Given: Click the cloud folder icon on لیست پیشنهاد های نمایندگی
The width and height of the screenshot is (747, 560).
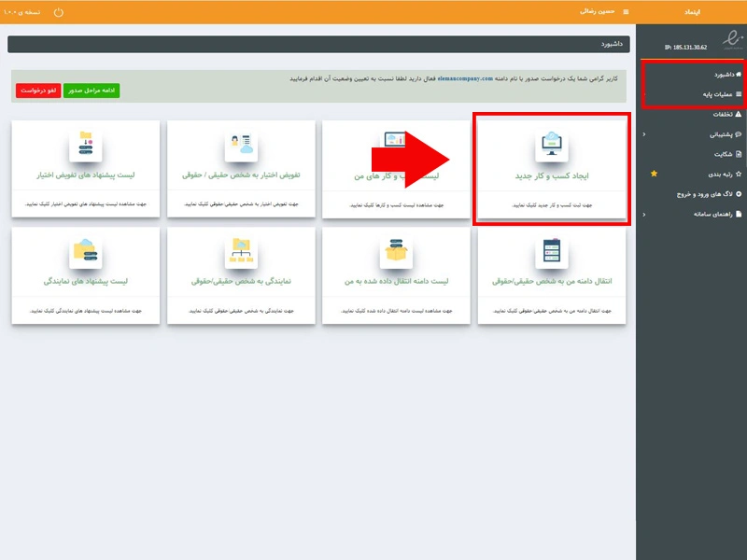Looking at the screenshot, I should (86, 251).
